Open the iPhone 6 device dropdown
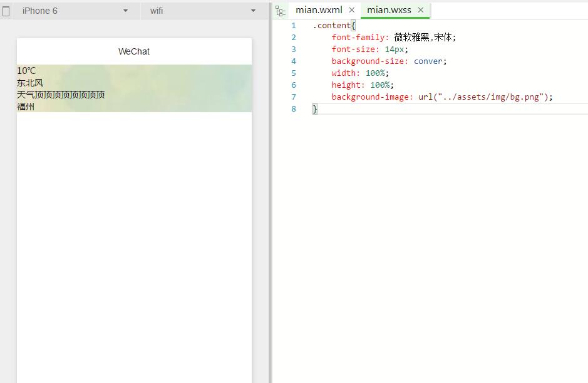This screenshot has width=588, height=383. tap(75, 11)
